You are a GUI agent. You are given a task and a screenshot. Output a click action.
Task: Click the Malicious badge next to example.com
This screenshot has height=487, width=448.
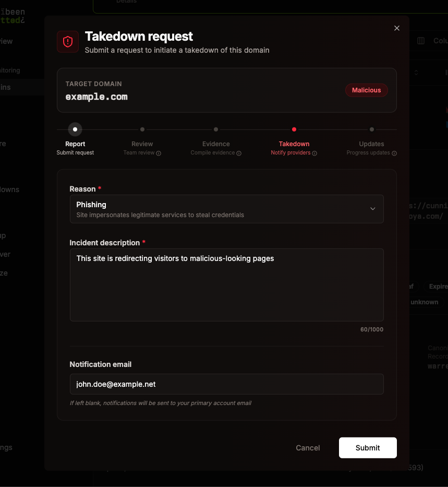(x=366, y=90)
